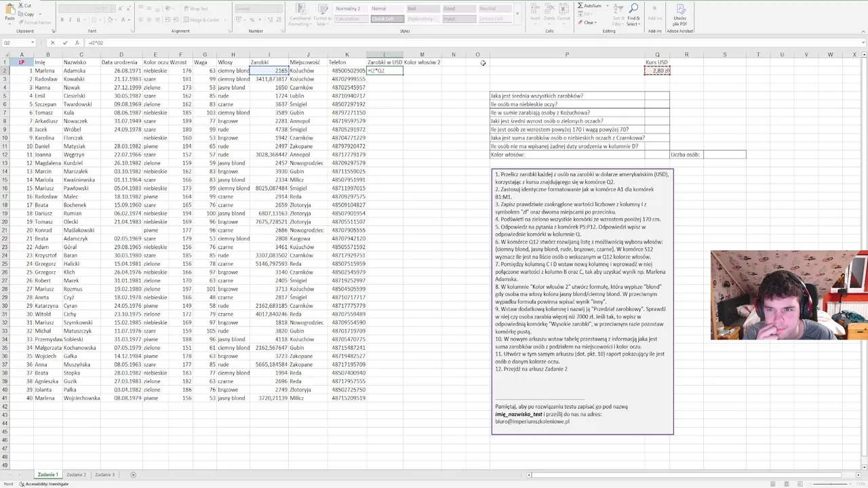Image resolution: width=868 pixels, height=488 pixels.
Task: Toggle Wrap Text
Action: 195,9
